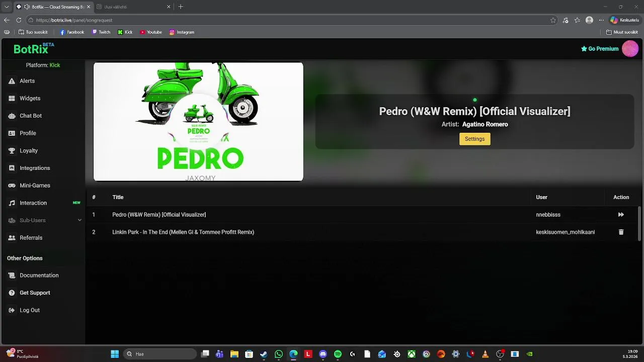Select Pedro (W&W Remix) title in queue

(159, 215)
